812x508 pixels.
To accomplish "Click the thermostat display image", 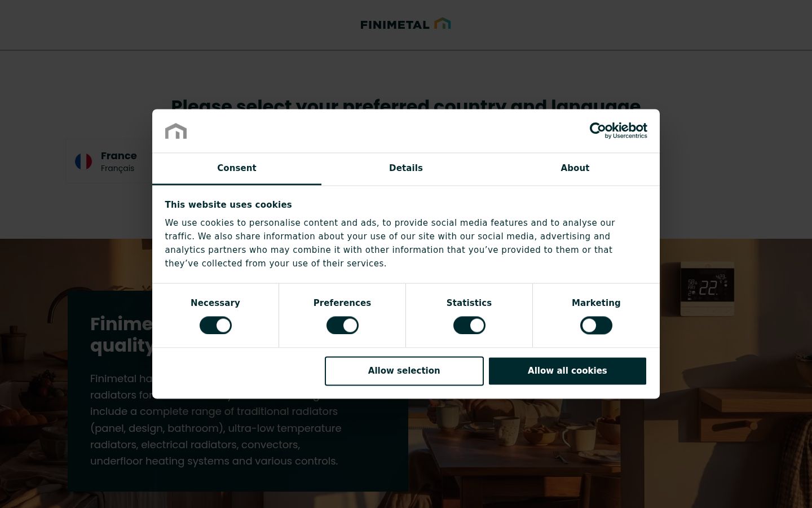I will tap(707, 288).
